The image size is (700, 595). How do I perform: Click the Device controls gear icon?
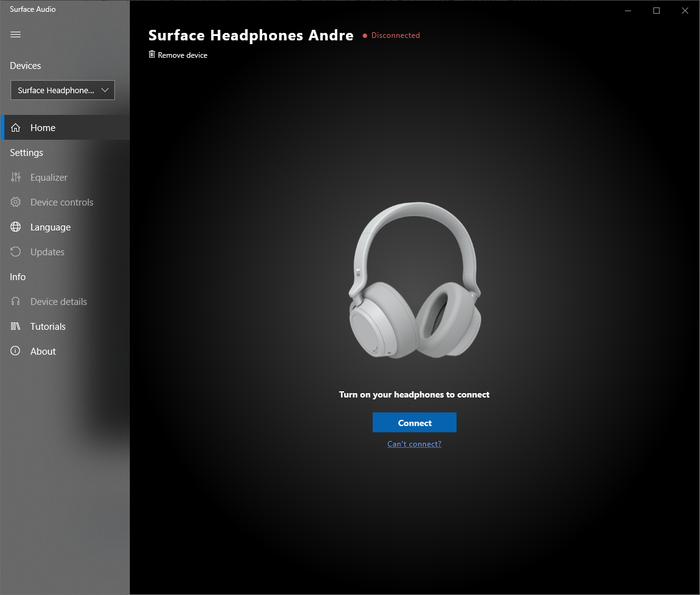click(16, 202)
